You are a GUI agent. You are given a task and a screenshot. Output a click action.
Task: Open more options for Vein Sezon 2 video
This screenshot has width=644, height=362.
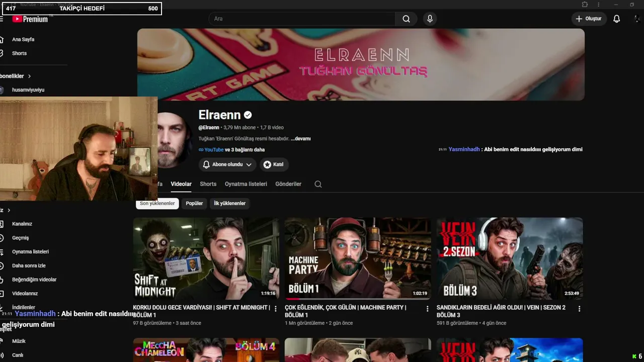pyautogui.click(x=579, y=309)
